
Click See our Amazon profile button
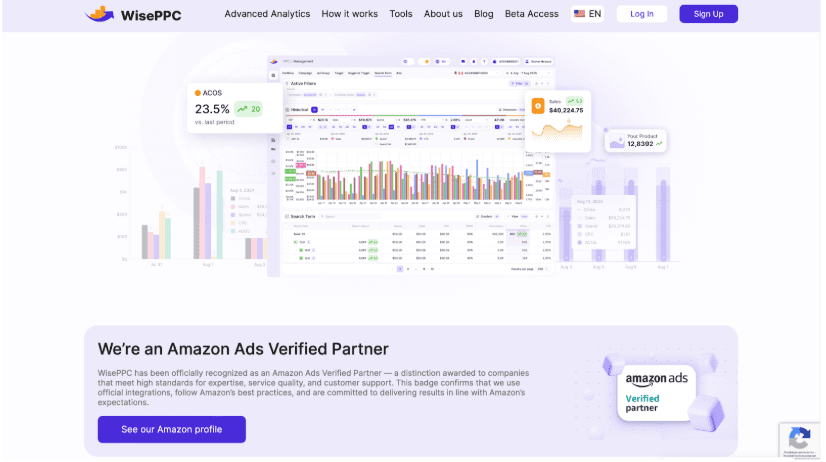tap(171, 429)
